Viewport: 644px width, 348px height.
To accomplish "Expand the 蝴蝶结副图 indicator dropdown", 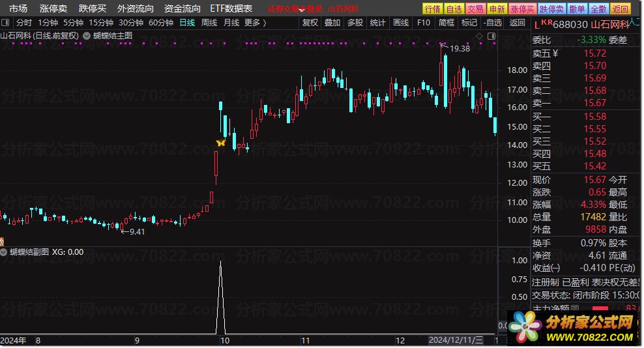I will pyautogui.click(x=4, y=252).
